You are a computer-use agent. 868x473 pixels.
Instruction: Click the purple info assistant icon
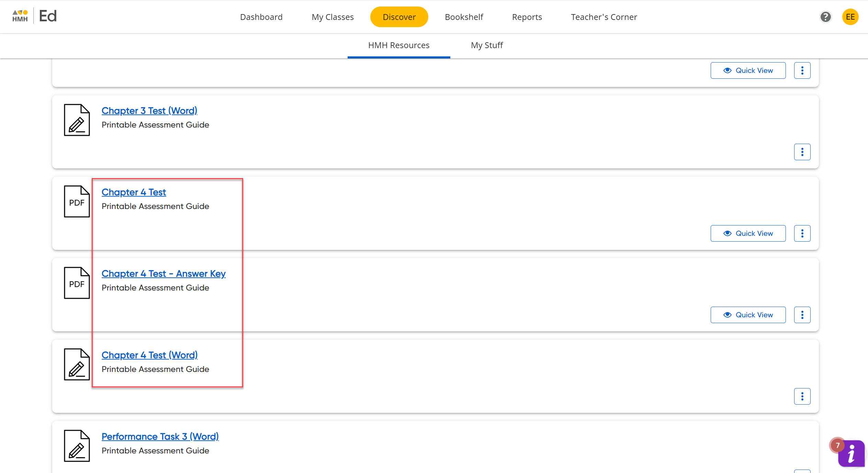(x=851, y=453)
